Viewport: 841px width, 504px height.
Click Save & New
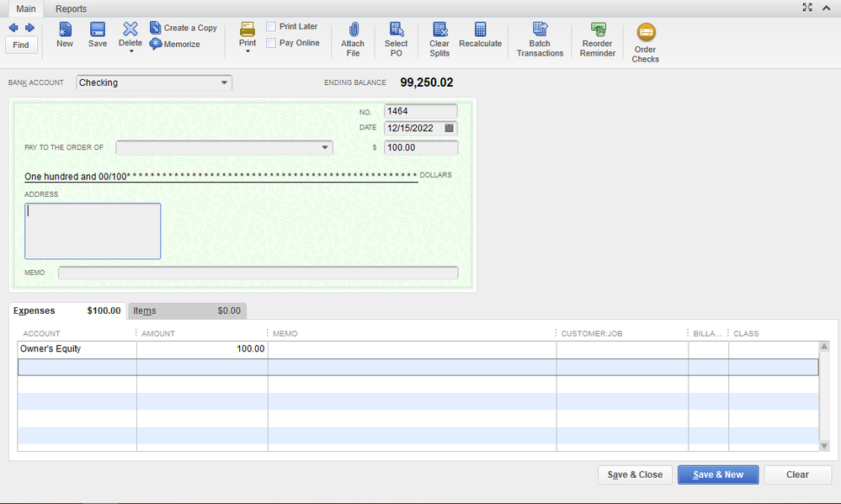[718, 475]
